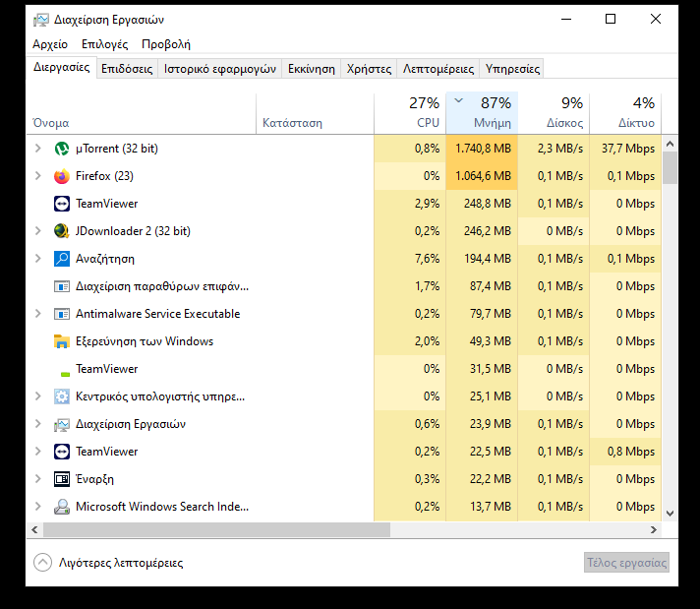Click the Τέλος εργασίας button
The height and width of the screenshot is (609, 700).
pos(626,563)
